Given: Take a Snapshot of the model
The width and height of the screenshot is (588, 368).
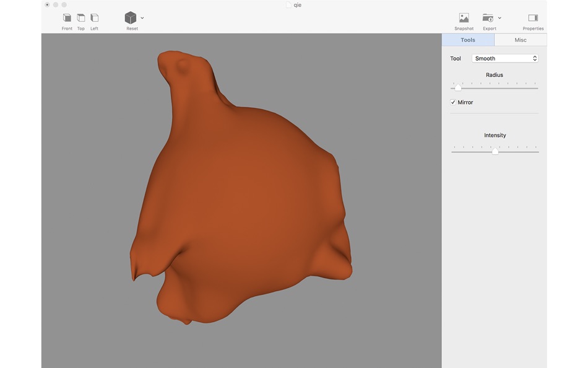Looking at the screenshot, I should tap(464, 18).
